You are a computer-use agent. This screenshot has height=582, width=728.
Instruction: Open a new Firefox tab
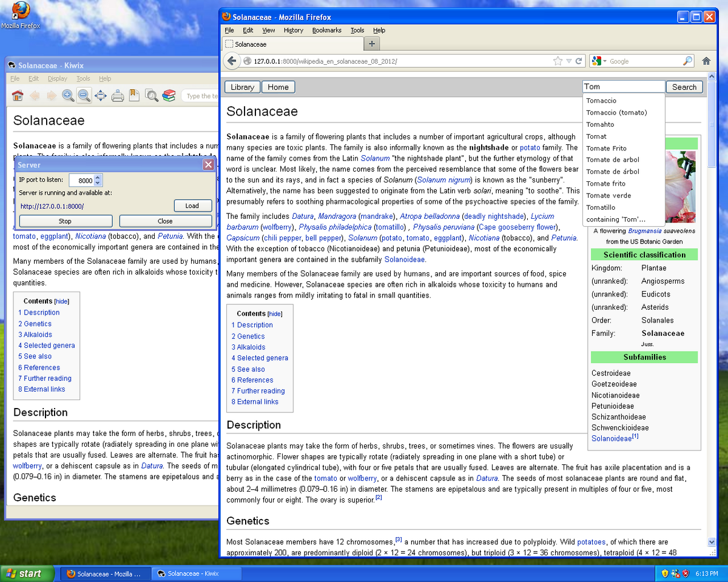[x=372, y=44]
